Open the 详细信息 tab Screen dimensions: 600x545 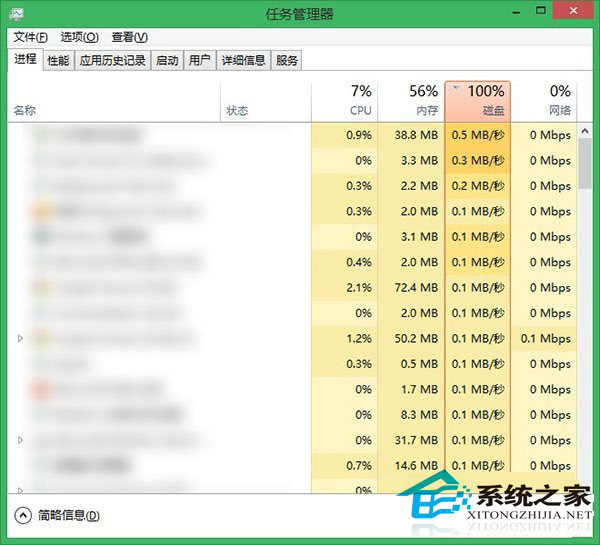[243, 60]
